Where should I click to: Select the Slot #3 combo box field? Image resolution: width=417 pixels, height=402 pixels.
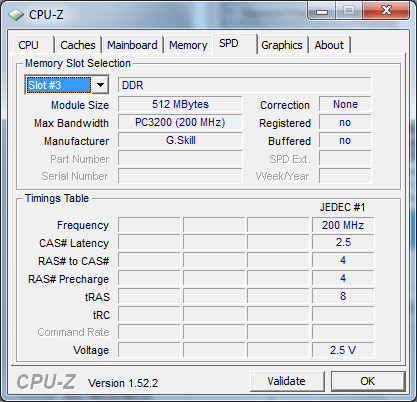click(59, 85)
